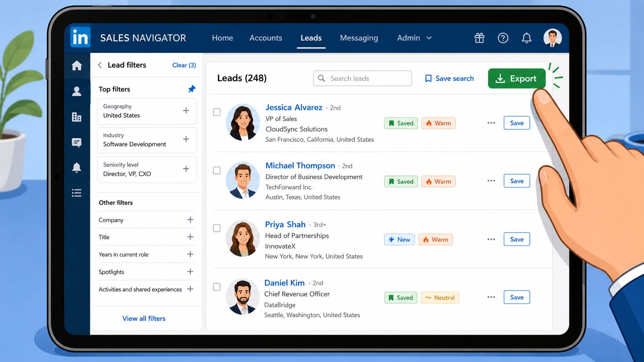Select the Leads tab
644x362 pixels.
311,38
